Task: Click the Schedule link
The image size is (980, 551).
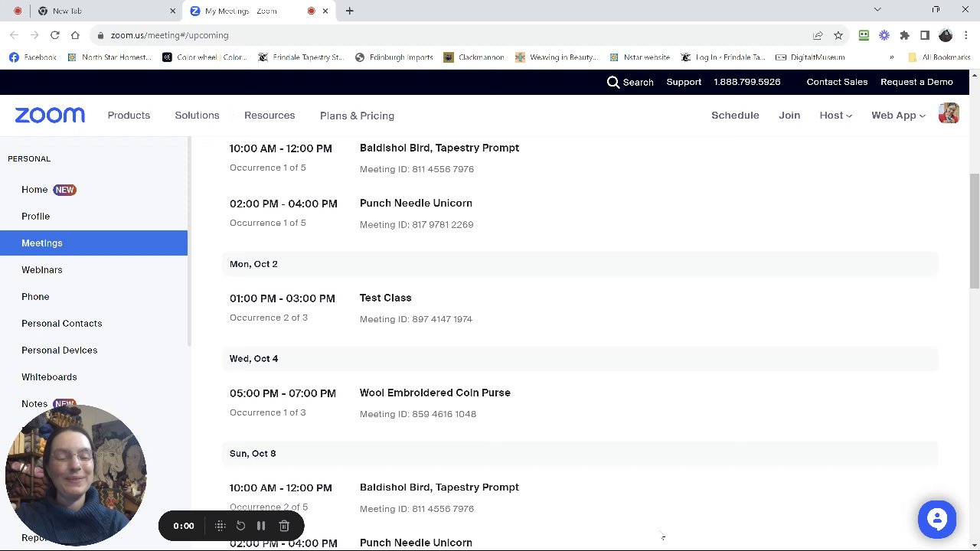Action: click(x=735, y=115)
